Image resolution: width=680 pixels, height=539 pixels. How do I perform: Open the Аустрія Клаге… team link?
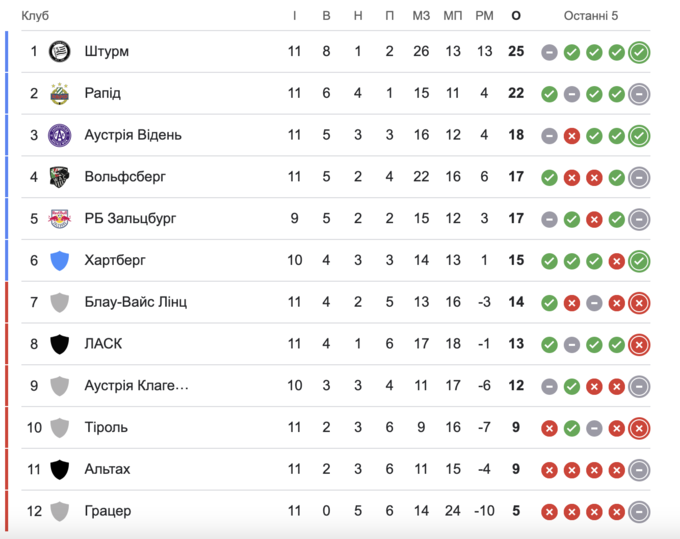[136, 386]
